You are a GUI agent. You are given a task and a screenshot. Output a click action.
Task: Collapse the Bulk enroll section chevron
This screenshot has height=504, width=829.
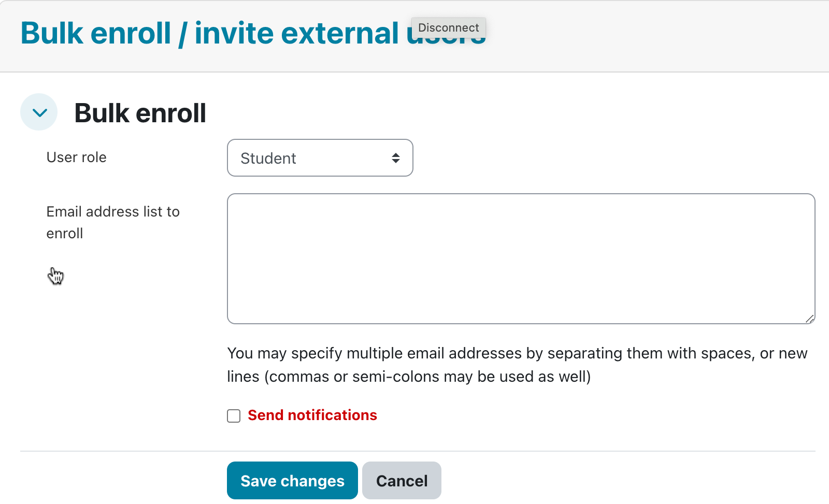click(39, 112)
